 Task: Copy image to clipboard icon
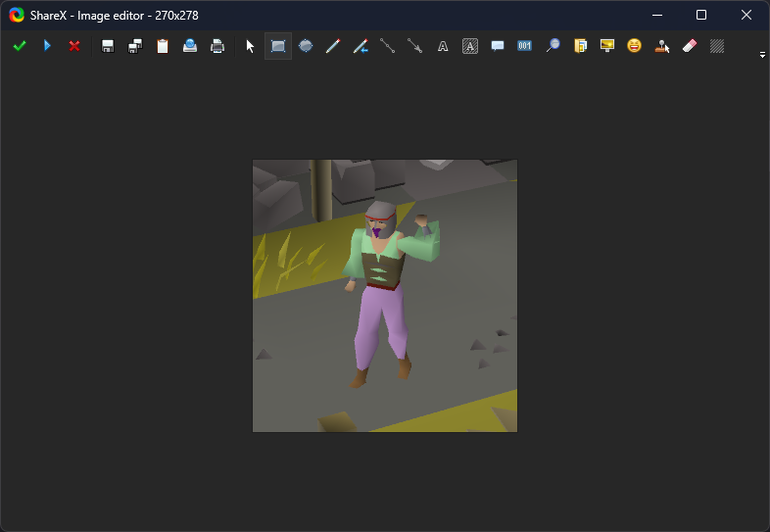coord(163,46)
